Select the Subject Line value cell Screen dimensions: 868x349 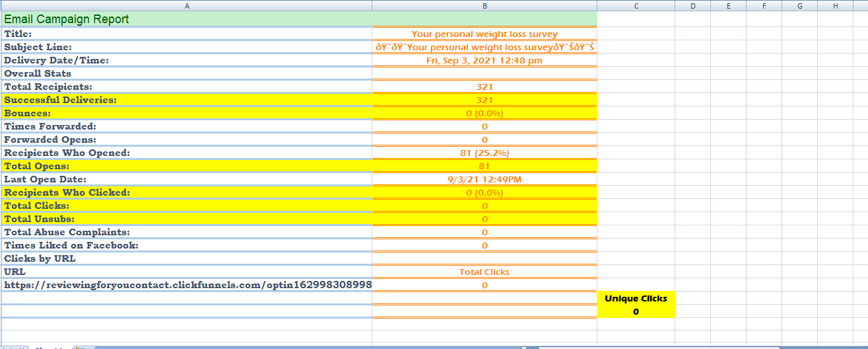pyautogui.click(x=484, y=47)
